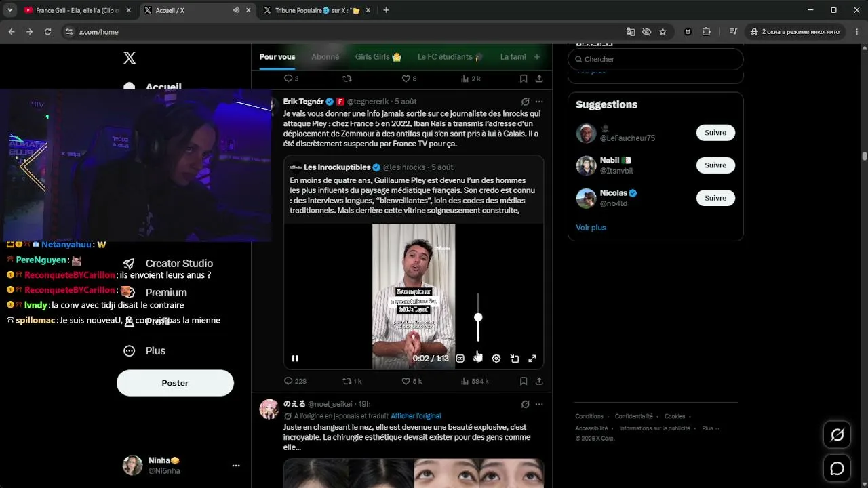868x488 pixels.
Task: Bookmark this page with the star icon
Action: point(663,32)
